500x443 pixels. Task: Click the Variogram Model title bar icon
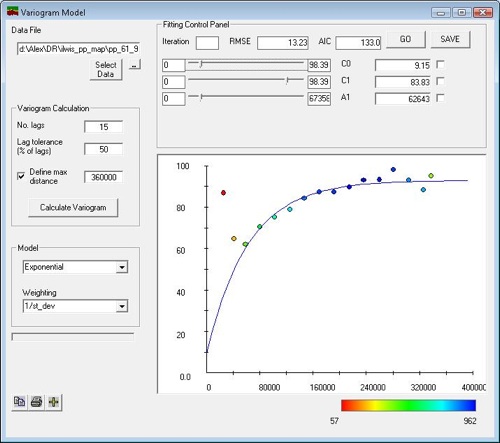coord(12,12)
